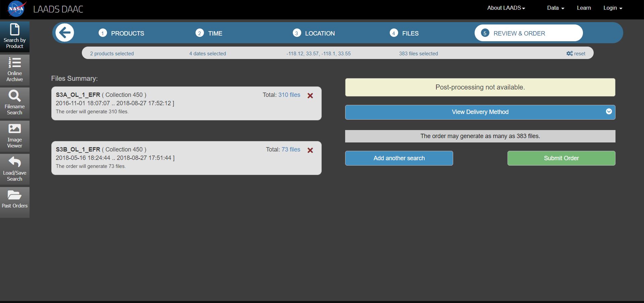Click the reset gears icon
The width and height of the screenshot is (644, 303).
coord(570,54)
